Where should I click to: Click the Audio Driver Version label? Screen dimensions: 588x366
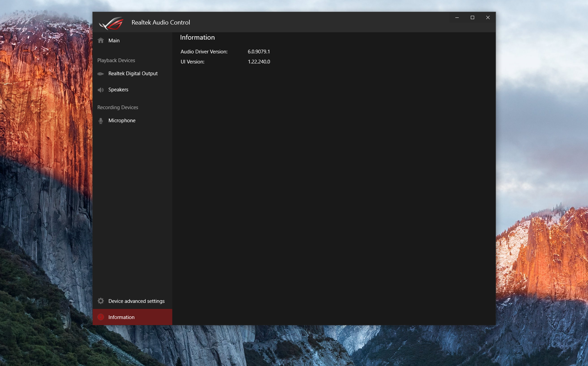(x=204, y=52)
